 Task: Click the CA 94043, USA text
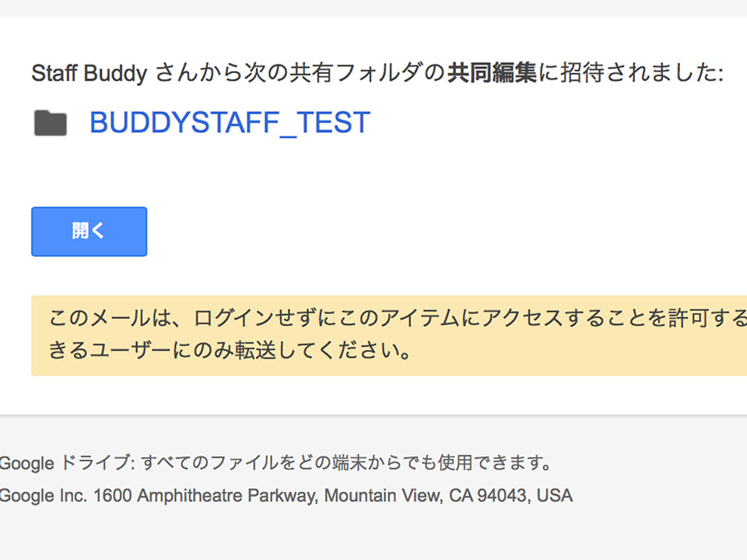point(510,495)
